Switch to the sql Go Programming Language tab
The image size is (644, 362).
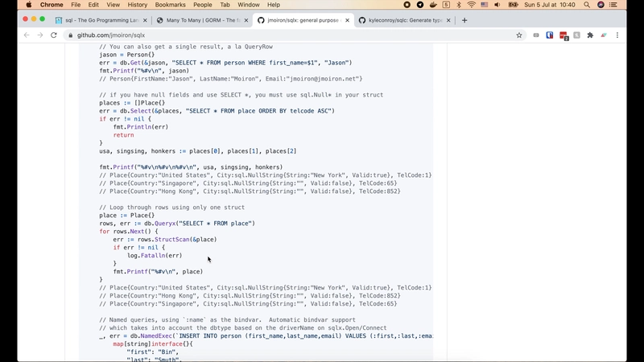[x=101, y=20]
